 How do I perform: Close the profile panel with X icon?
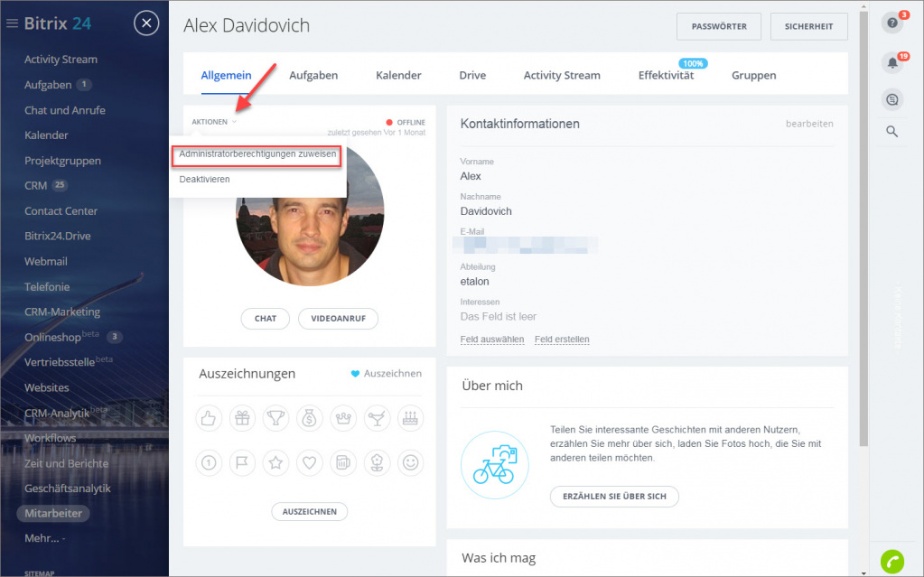click(146, 23)
